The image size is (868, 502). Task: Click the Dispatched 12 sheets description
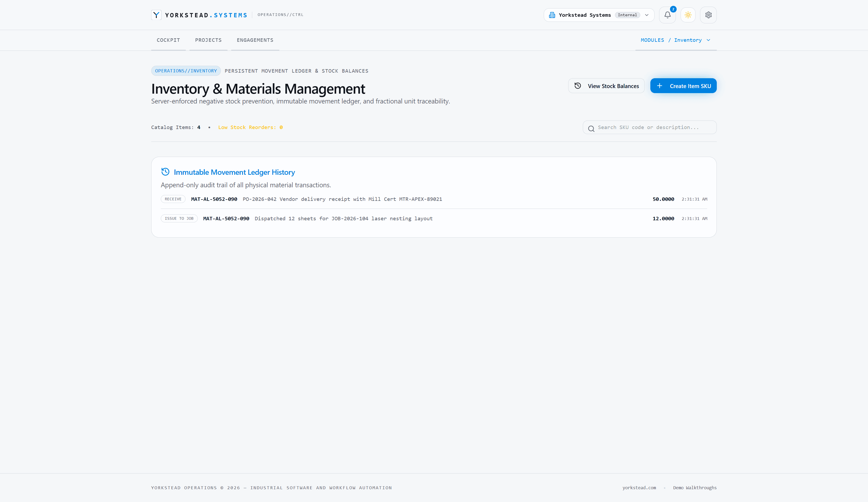[343, 219]
